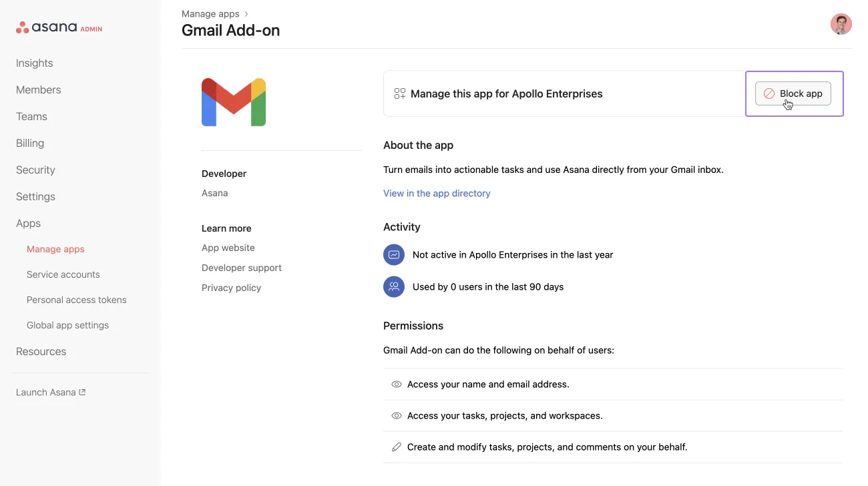Go back to Manage apps breadcrumb

(x=210, y=13)
